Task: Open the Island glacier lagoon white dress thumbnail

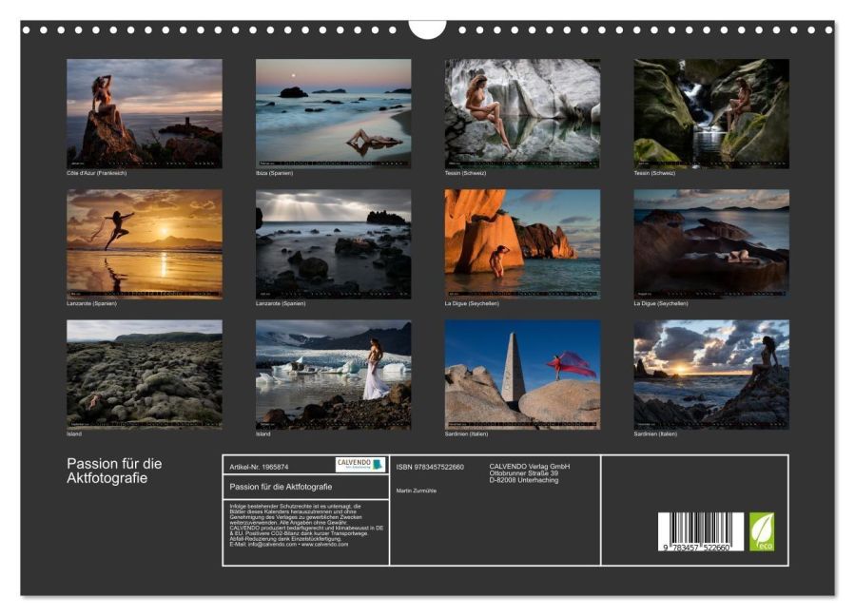Action: 333,375
